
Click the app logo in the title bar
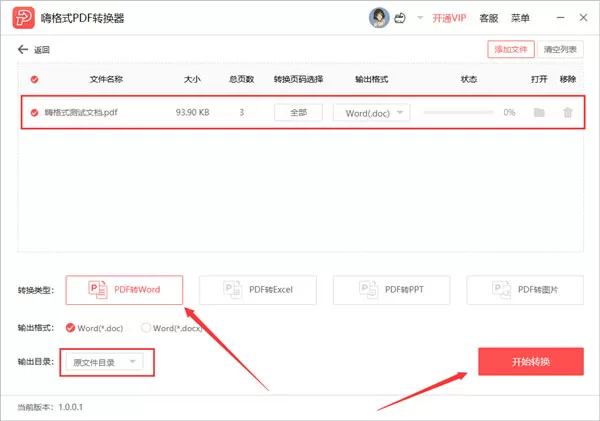tap(23, 18)
